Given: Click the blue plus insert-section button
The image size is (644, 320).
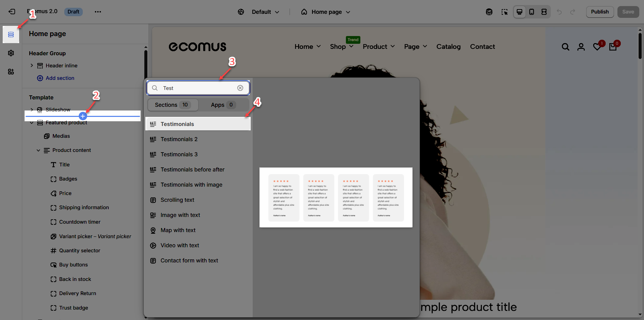Looking at the screenshot, I should (x=83, y=116).
